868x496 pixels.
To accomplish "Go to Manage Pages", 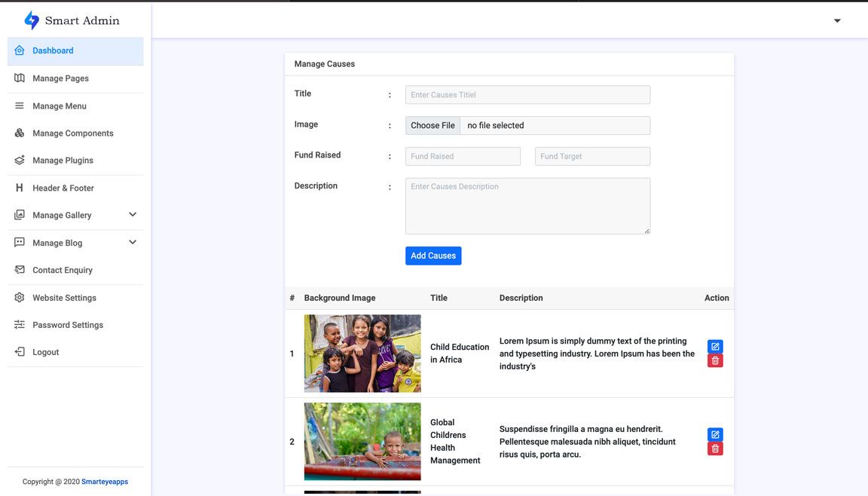I will (x=75, y=78).
